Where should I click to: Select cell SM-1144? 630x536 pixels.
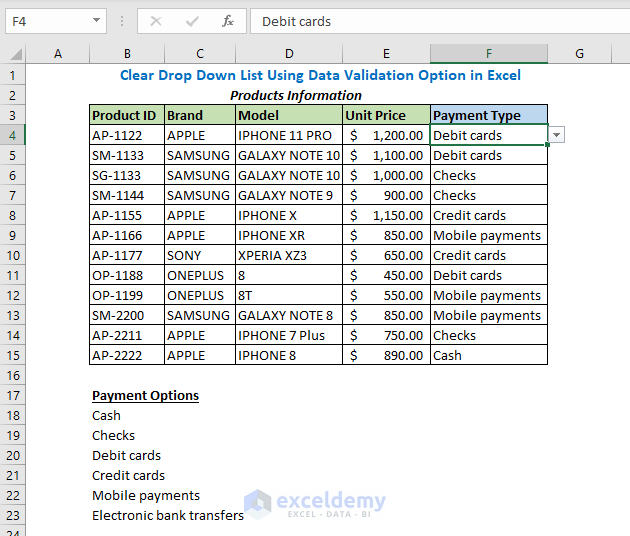pyautogui.click(x=127, y=195)
